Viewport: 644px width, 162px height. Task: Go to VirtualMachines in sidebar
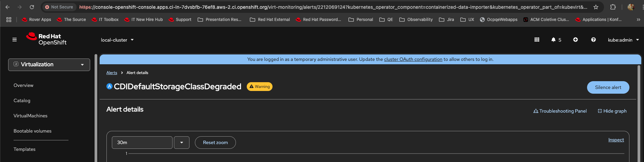tap(31, 116)
